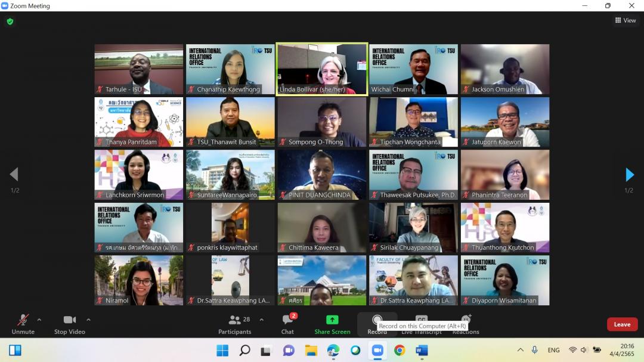
Task: Select Tarhule - ISU video tile
Action: tap(138, 69)
